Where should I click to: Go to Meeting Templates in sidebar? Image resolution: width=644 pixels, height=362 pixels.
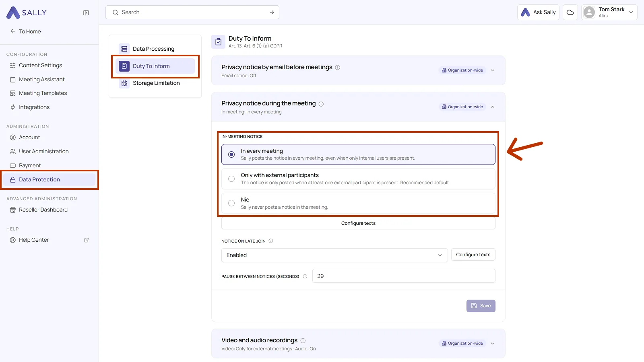click(43, 93)
